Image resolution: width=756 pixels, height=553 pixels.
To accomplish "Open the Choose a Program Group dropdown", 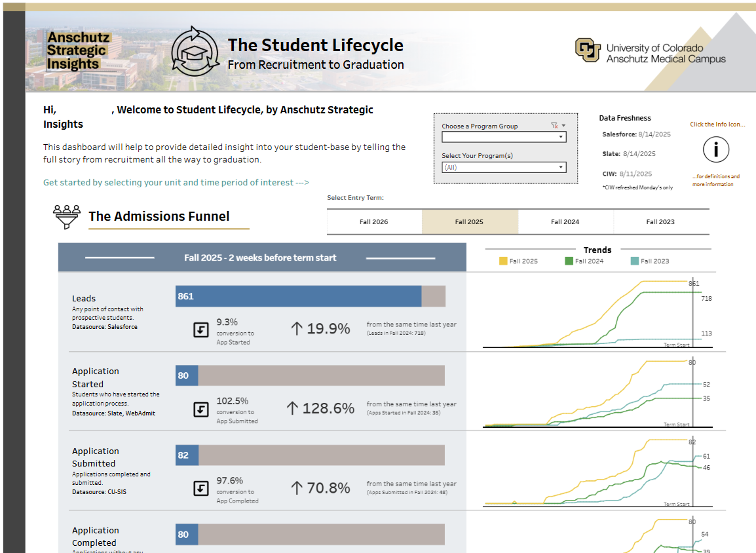I will pyautogui.click(x=504, y=137).
